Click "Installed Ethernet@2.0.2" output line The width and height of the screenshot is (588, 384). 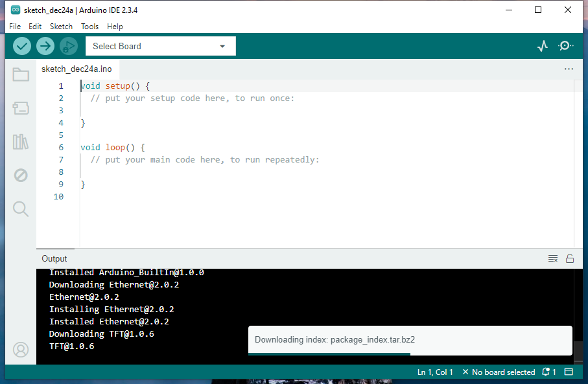(x=109, y=321)
